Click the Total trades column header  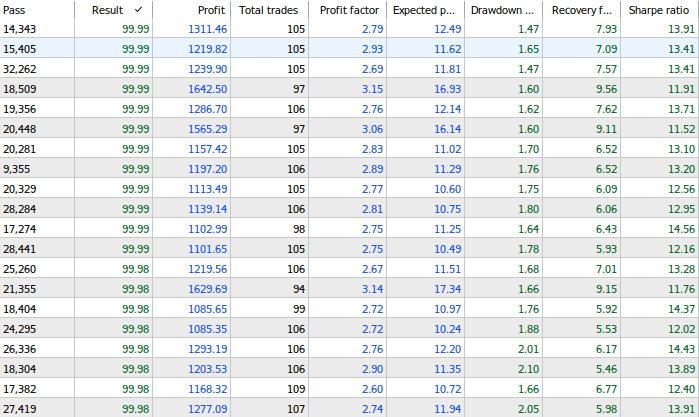(269, 10)
